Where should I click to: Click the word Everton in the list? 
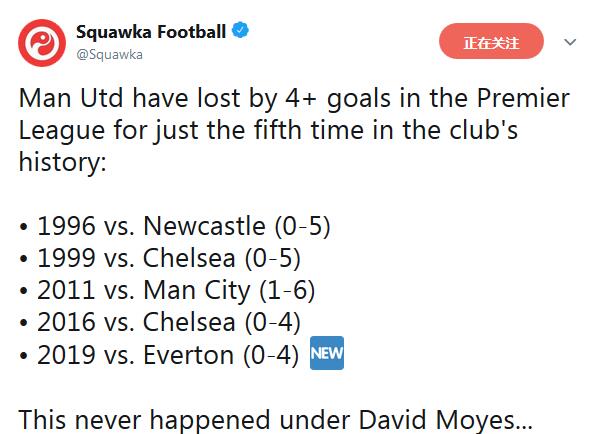pyautogui.click(x=189, y=354)
